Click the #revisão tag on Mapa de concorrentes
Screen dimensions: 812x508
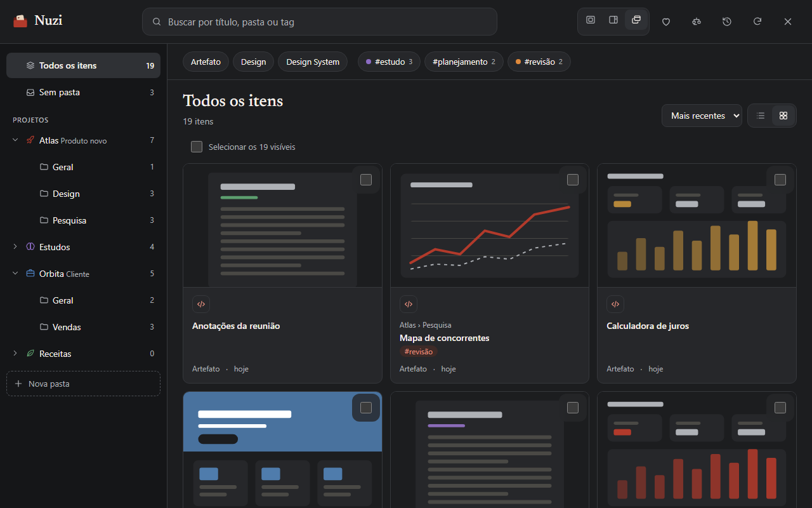419,352
